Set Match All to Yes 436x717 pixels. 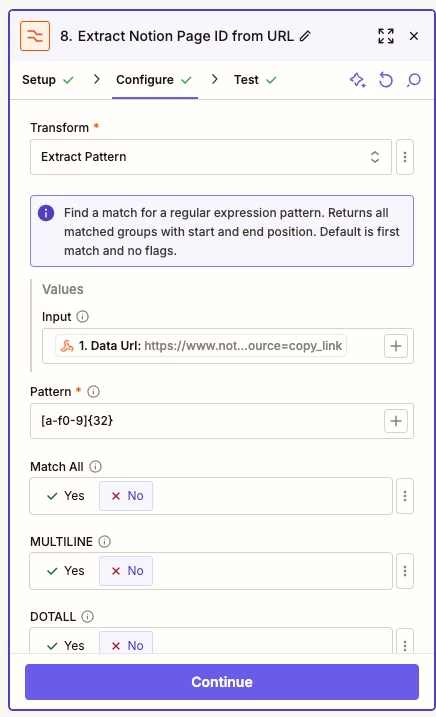66,496
